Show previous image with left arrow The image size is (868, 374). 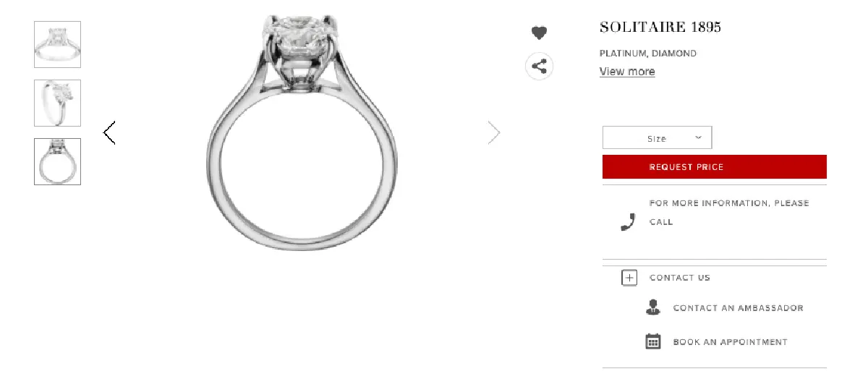(109, 132)
